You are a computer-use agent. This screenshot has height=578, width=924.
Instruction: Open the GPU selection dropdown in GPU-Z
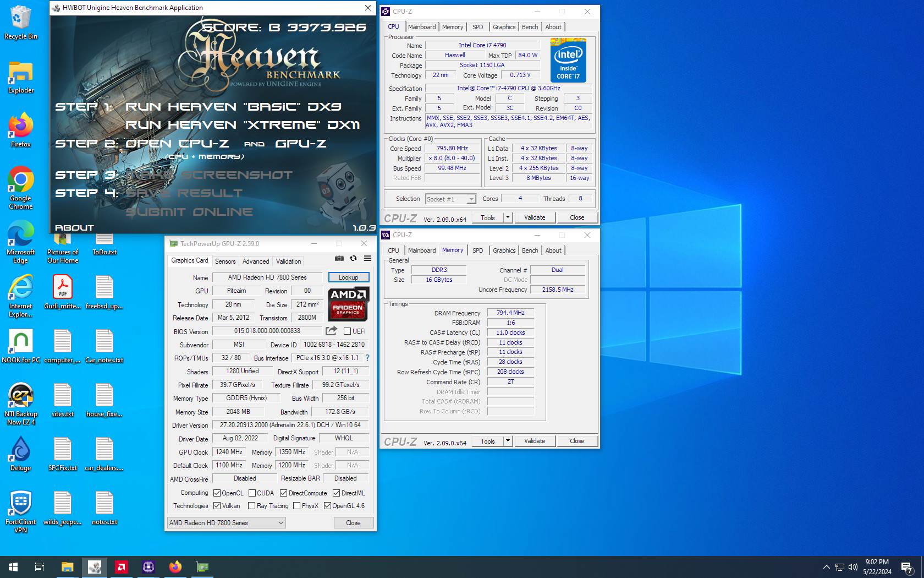226,522
